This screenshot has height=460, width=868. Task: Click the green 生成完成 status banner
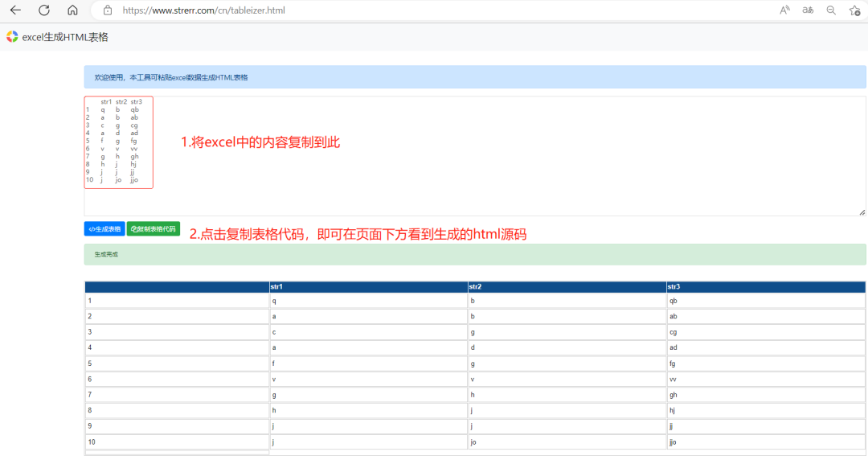point(475,254)
